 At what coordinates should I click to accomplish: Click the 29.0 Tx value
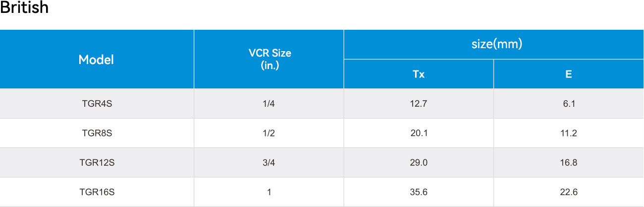point(419,162)
